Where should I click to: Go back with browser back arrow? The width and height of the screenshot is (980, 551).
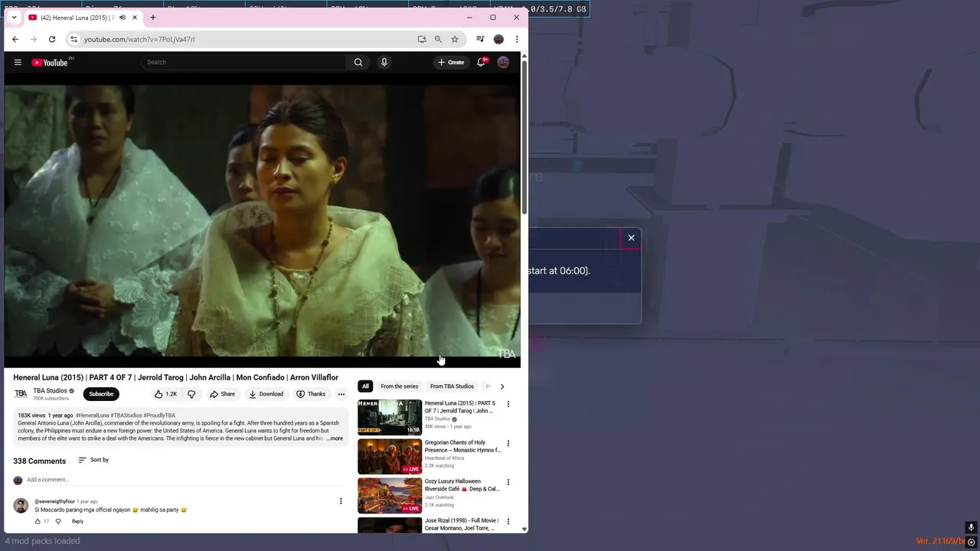(x=15, y=39)
